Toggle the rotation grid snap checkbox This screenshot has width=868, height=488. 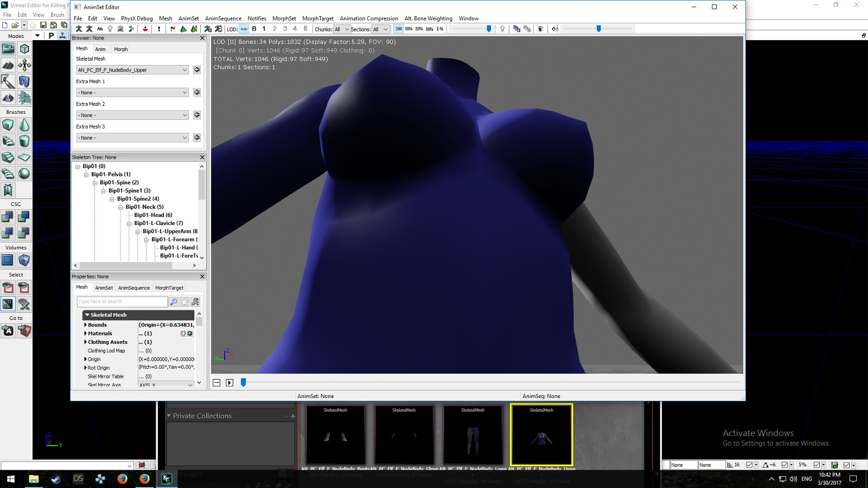(784, 465)
